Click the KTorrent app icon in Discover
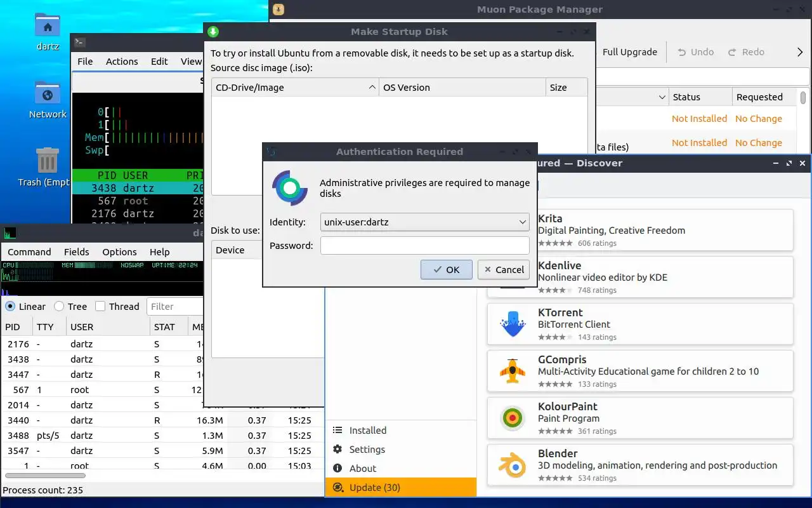This screenshot has width=812, height=508. click(x=513, y=324)
